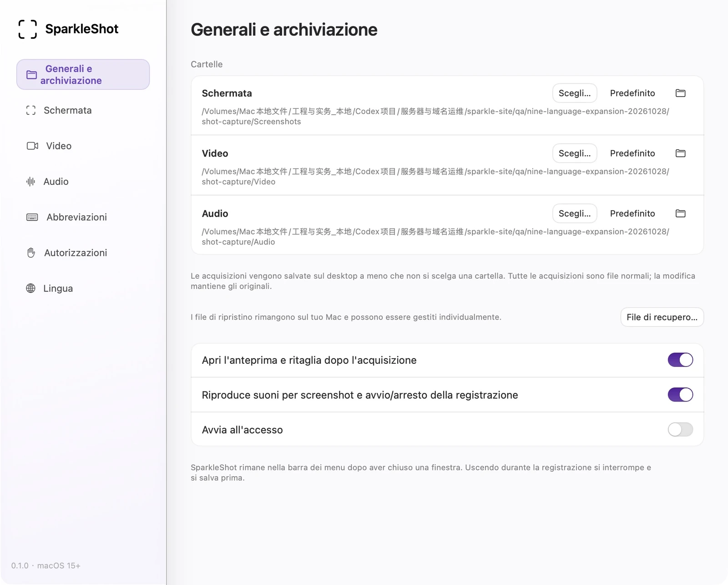Click the version text 0.1.0 · macOS 15+
This screenshot has width=728, height=585.
tap(46, 565)
